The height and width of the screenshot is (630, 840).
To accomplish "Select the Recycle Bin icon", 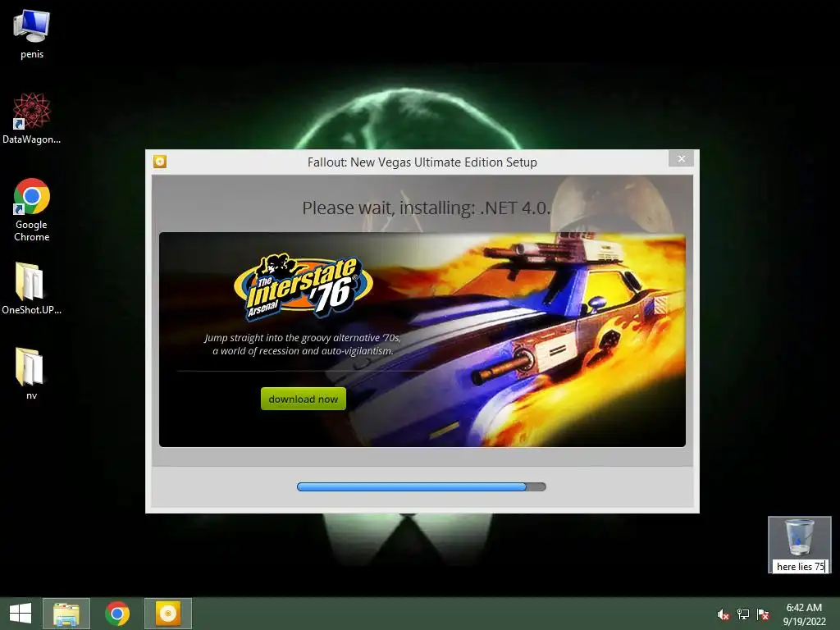I will point(799,537).
